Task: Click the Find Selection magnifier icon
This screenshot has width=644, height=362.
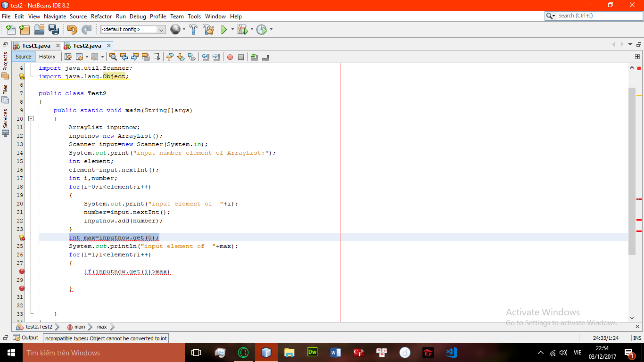Action: tap(113, 57)
